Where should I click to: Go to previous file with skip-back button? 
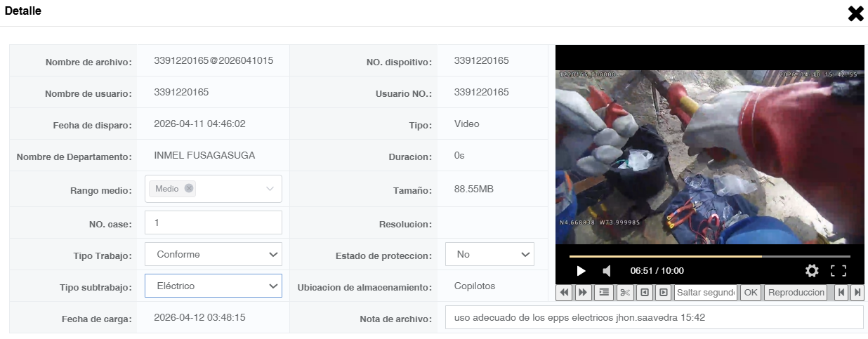pos(841,293)
